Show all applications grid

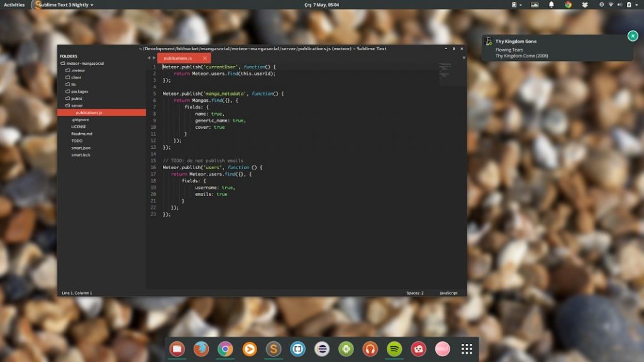[467, 349]
